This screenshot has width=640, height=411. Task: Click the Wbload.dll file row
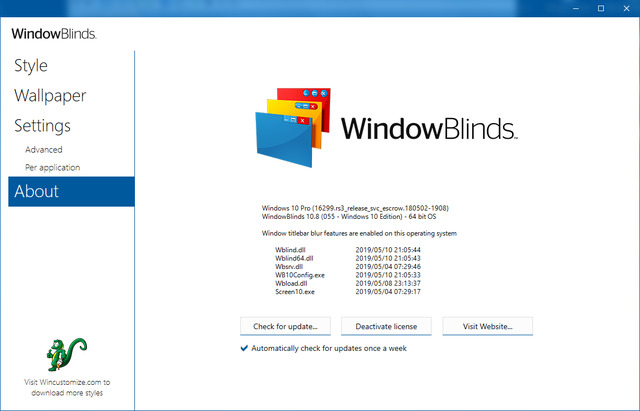click(x=348, y=283)
